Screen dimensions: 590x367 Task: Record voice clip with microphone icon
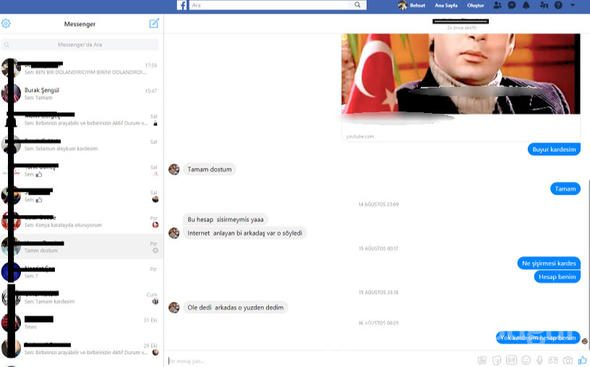click(539, 360)
